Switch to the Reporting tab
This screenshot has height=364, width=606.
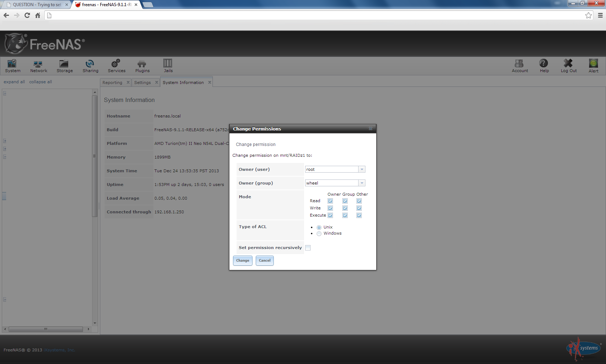[x=112, y=83]
